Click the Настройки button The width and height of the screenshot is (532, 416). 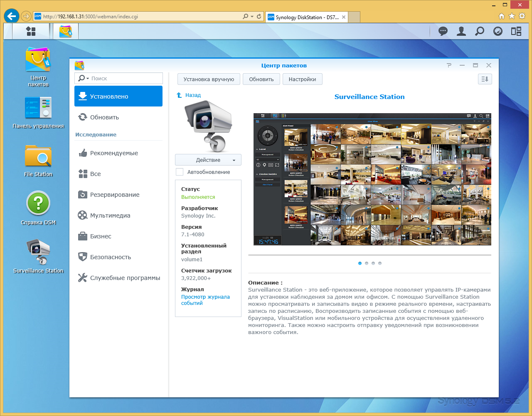(x=303, y=79)
